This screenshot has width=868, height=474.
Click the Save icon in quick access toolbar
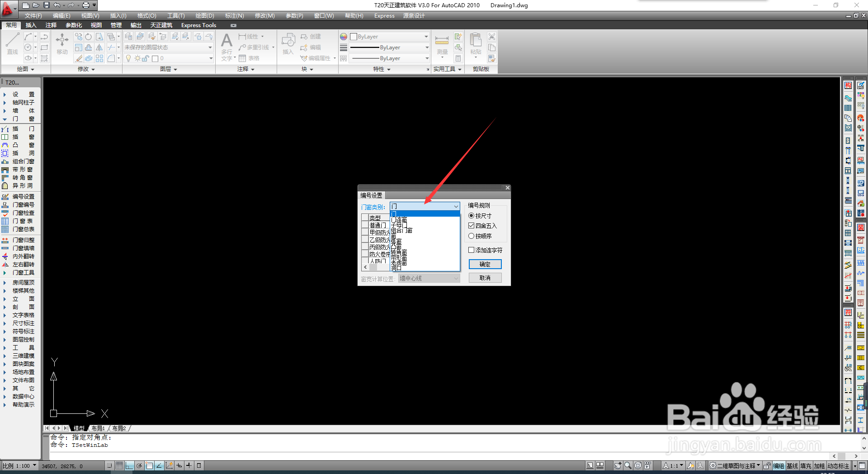click(x=47, y=5)
